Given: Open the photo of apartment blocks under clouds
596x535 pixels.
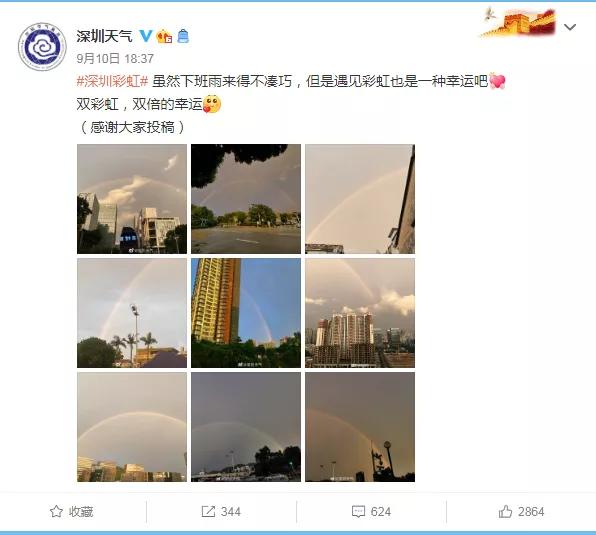Looking at the screenshot, I should click(360, 313).
